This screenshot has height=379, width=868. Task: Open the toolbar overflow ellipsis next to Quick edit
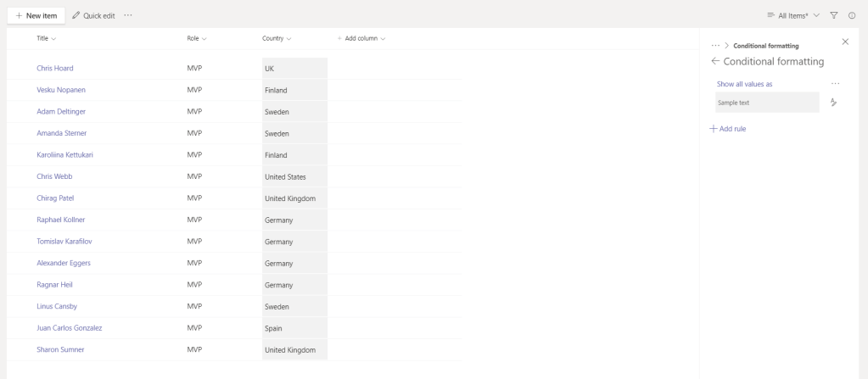tap(128, 16)
